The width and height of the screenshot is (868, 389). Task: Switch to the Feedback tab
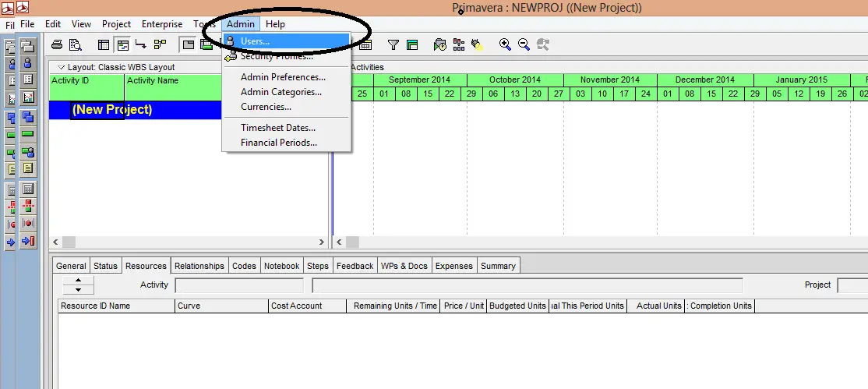coord(355,266)
